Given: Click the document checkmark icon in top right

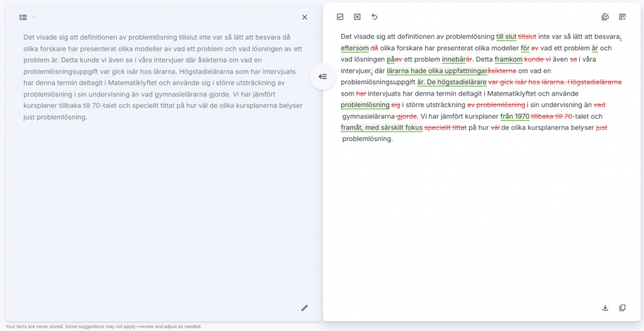Looking at the screenshot, I should pos(622,17).
